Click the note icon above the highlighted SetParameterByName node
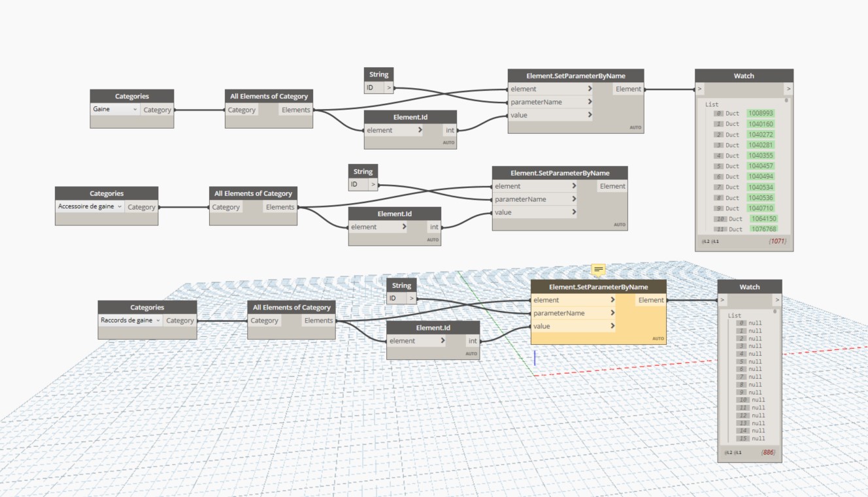868x497 pixels. (598, 270)
